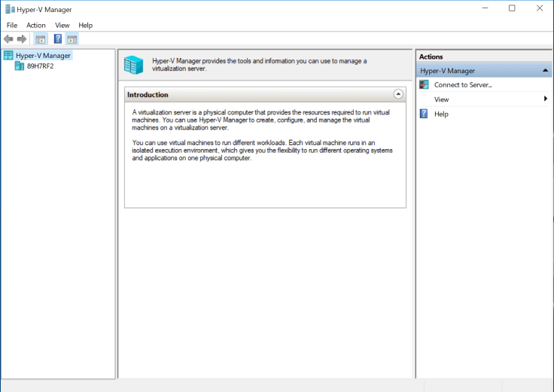This screenshot has width=554, height=392.
Task: Click the Back arrow in the toolbar
Action: [8, 39]
